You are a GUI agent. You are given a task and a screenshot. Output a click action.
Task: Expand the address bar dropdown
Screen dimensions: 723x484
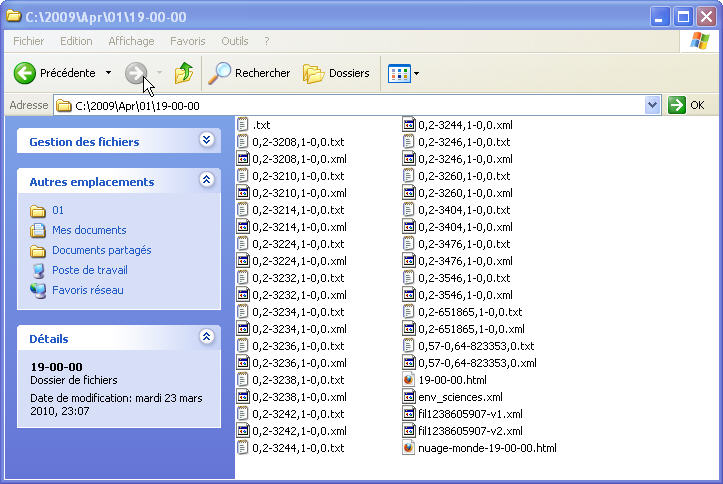[652, 106]
